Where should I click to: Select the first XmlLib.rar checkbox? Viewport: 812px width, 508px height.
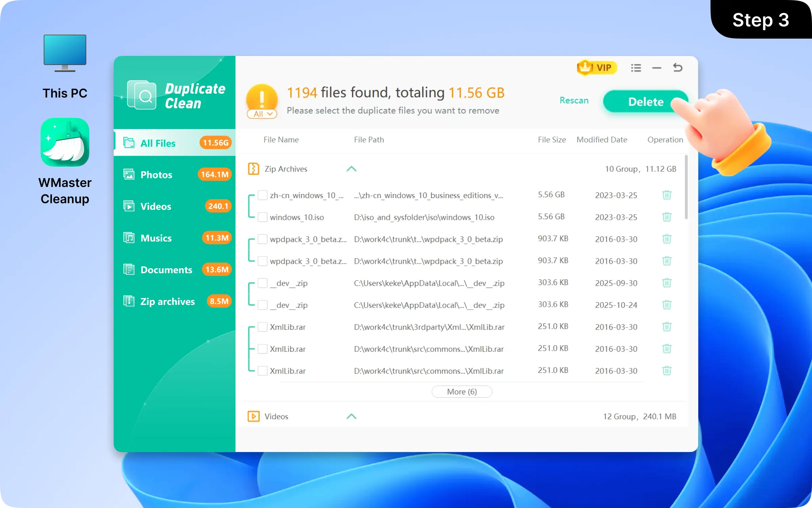pyautogui.click(x=263, y=326)
